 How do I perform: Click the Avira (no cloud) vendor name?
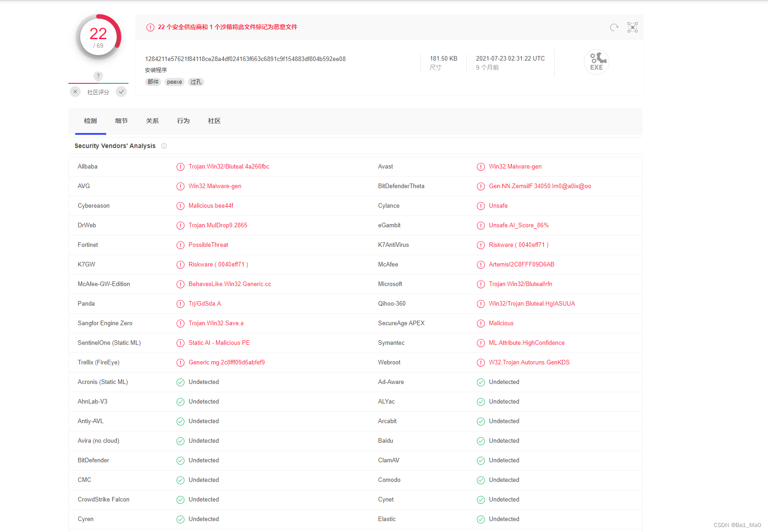coord(98,441)
